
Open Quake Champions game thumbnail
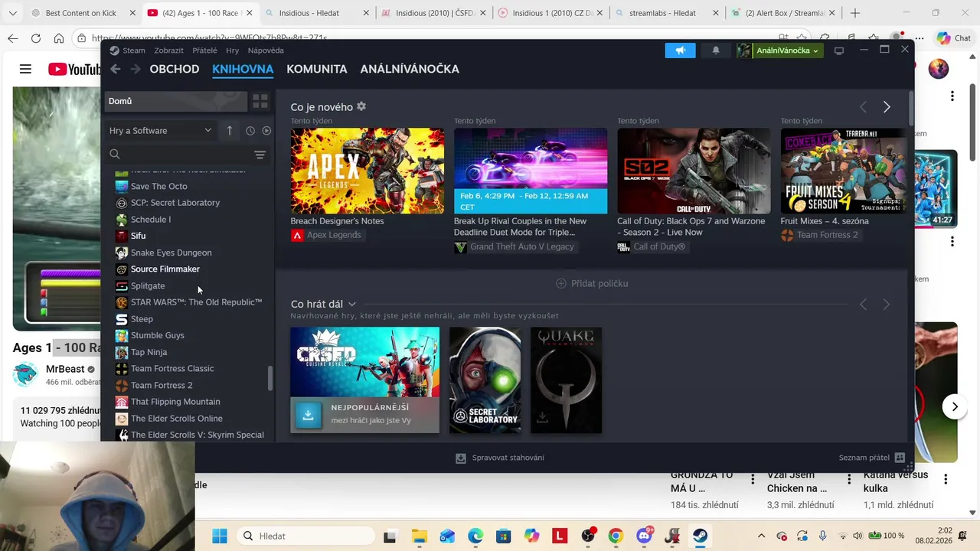coord(566,380)
